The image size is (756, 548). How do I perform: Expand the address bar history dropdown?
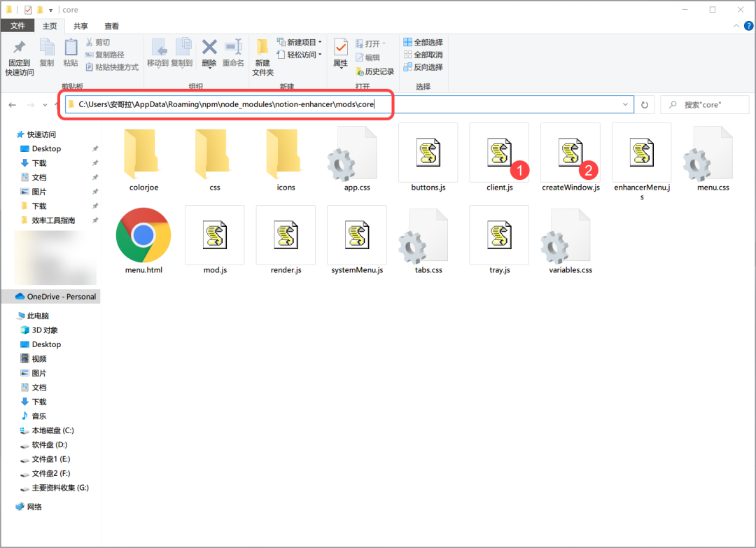[x=625, y=104]
